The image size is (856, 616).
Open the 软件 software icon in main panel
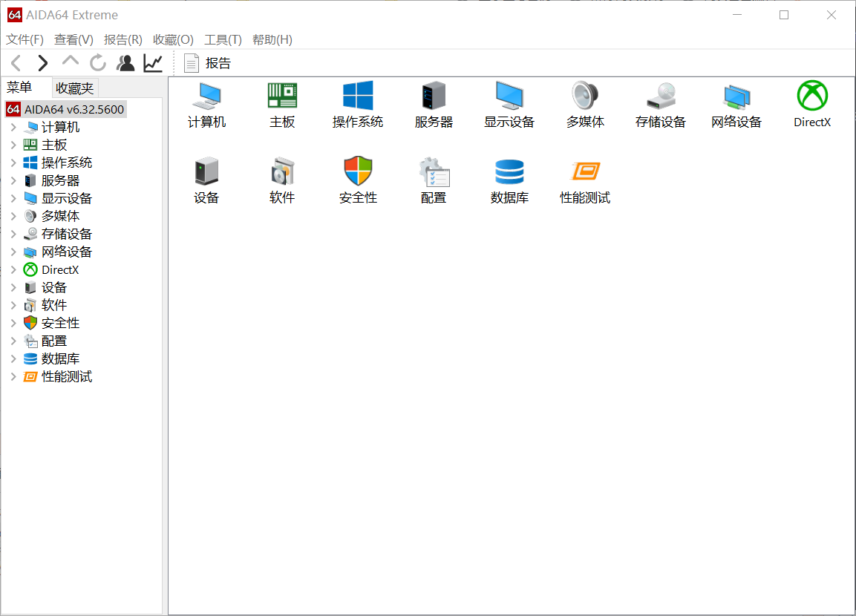[x=282, y=171]
